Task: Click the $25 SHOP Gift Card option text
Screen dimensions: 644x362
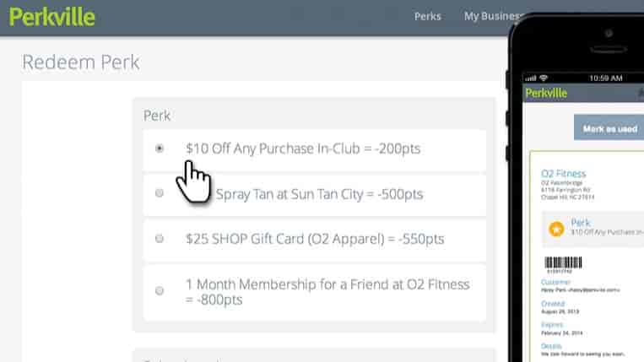Action: tap(315, 239)
